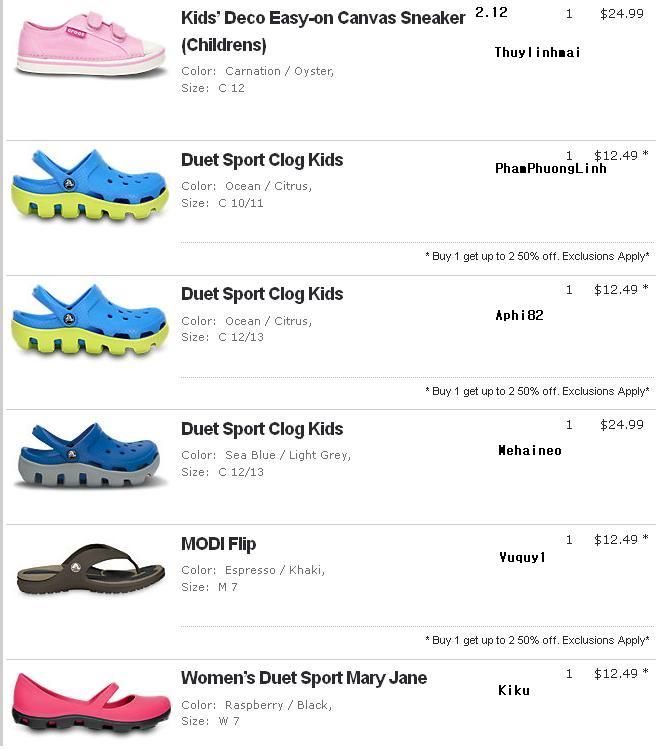Click the Vuquy1 name label
The image size is (660, 749).
point(522,557)
